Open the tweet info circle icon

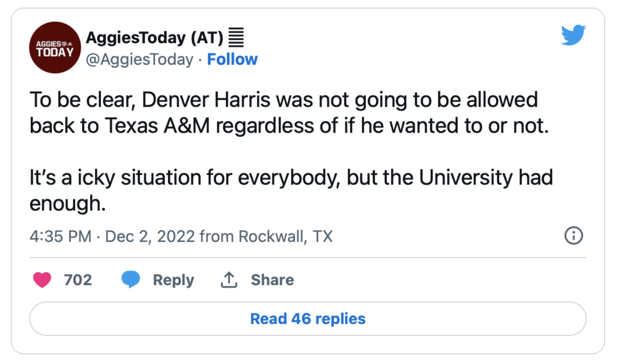[x=574, y=236]
